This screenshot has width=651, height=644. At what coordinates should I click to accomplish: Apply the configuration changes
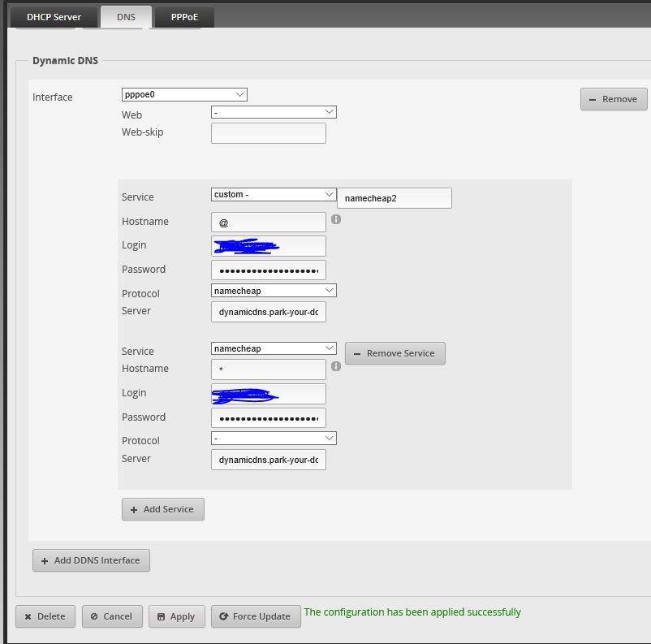click(x=176, y=616)
